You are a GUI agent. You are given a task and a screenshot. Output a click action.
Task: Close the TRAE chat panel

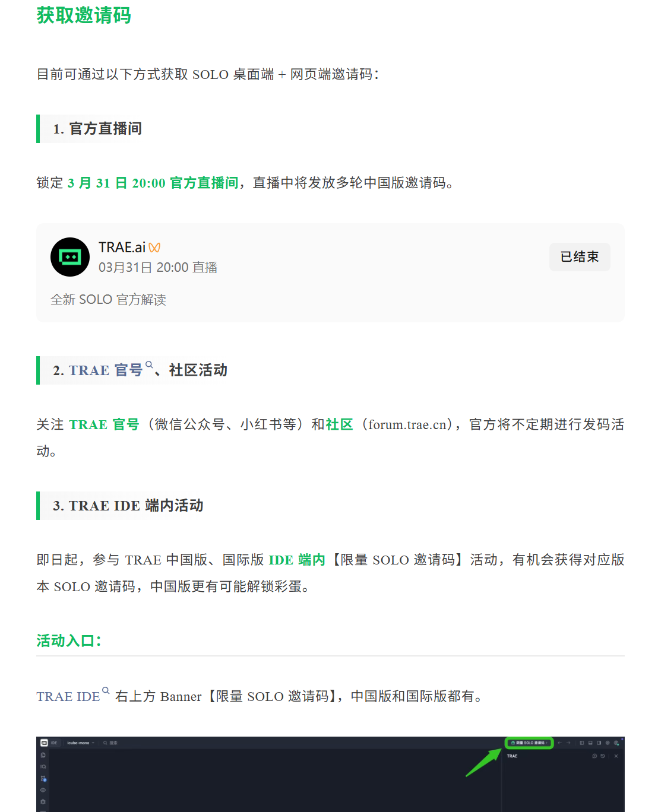(x=616, y=756)
